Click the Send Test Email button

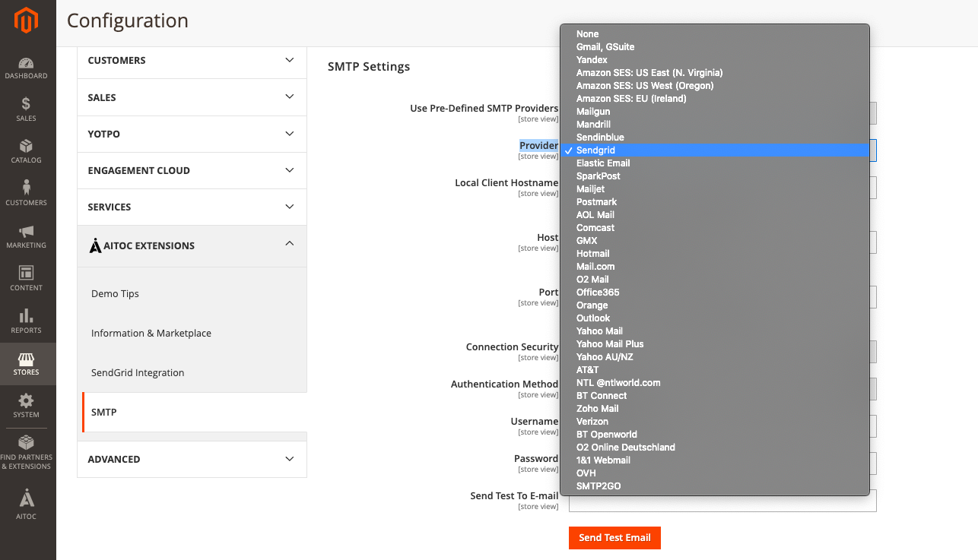click(614, 537)
